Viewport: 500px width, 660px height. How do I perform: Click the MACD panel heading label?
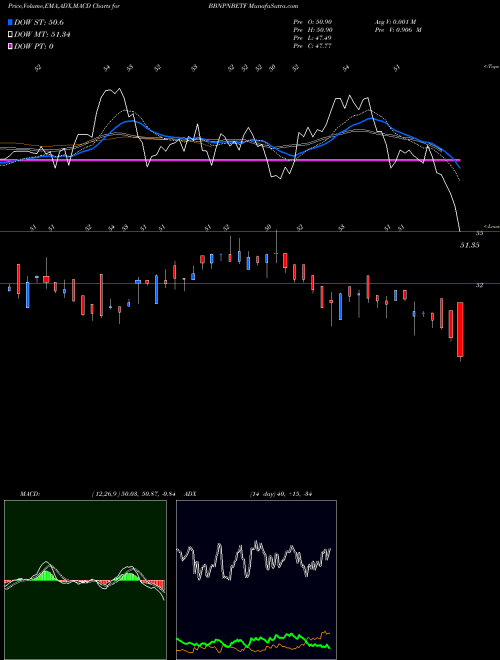pos(30,494)
